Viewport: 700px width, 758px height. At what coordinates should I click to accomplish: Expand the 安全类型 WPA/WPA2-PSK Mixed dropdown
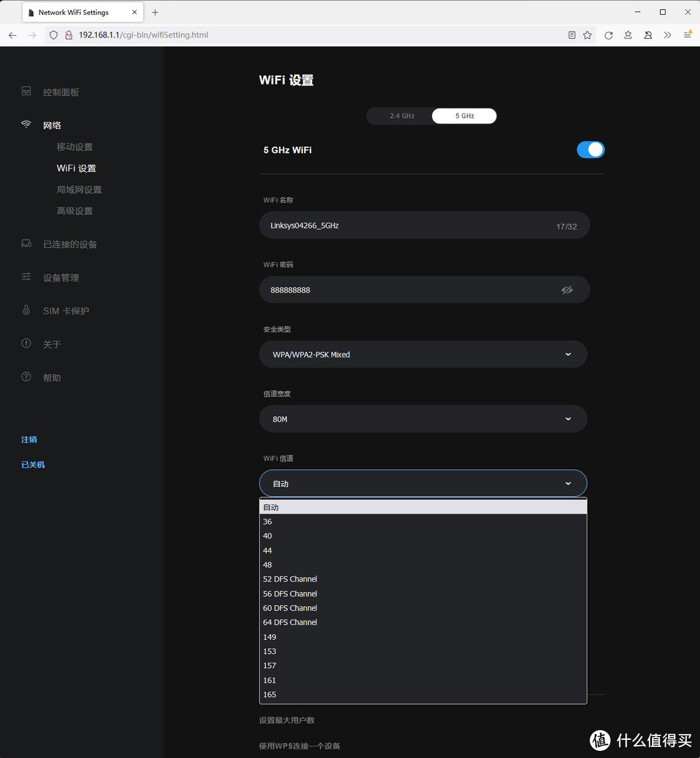423,355
